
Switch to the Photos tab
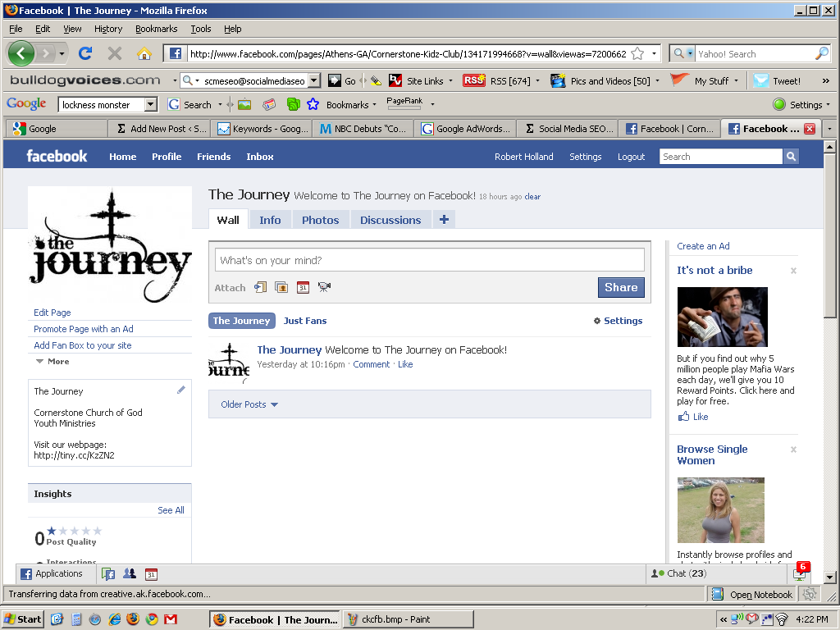coord(321,220)
